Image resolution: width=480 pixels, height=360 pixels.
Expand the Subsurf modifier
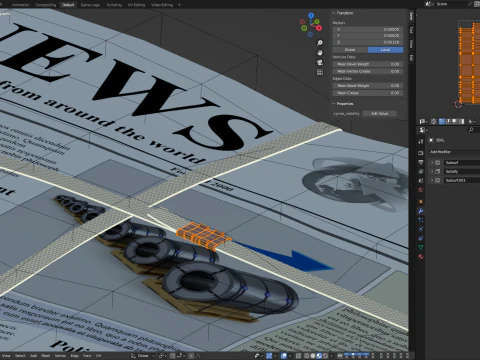pos(432,163)
